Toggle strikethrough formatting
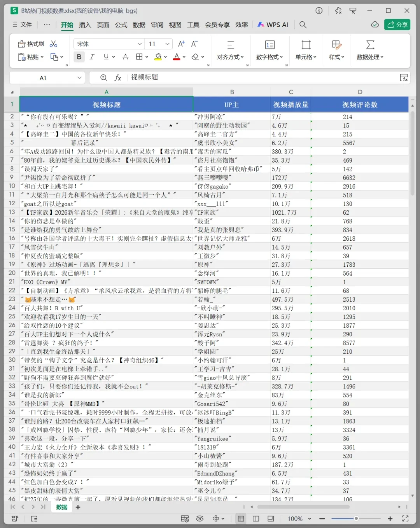Viewport: 420px width, 528px height. click(125, 57)
